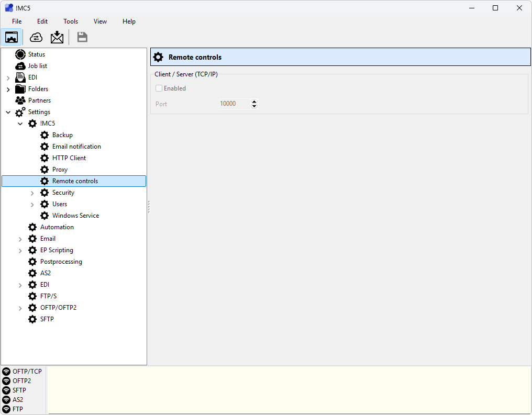The height and width of the screenshot is (415, 532).
Task: Click the SFTP status bar icon
Action: coord(6,390)
